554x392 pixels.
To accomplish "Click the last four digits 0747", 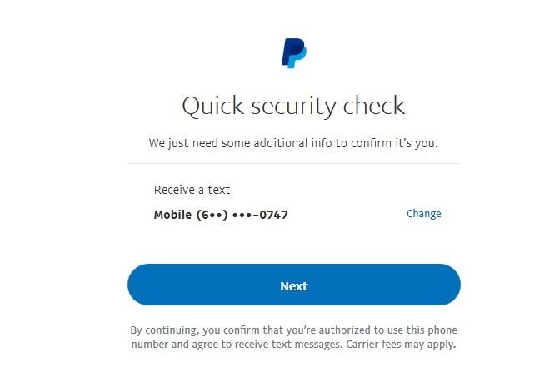I will [x=273, y=215].
